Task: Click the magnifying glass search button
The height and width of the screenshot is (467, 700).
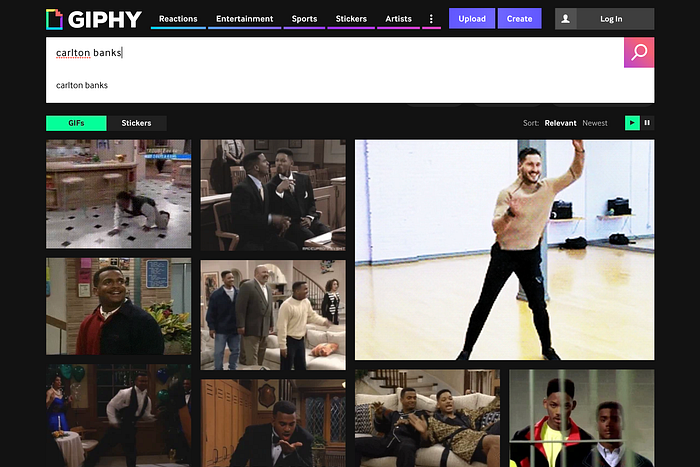Action: [639, 52]
